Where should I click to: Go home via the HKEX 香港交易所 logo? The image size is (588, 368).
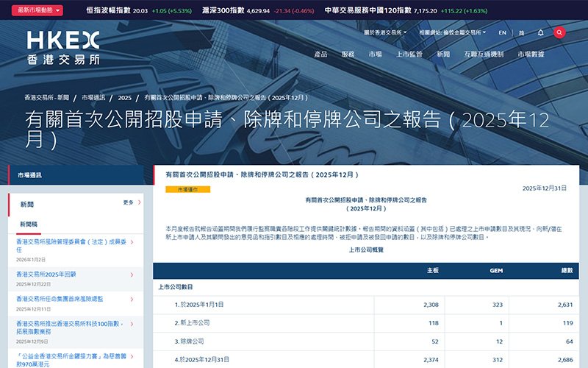point(63,48)
